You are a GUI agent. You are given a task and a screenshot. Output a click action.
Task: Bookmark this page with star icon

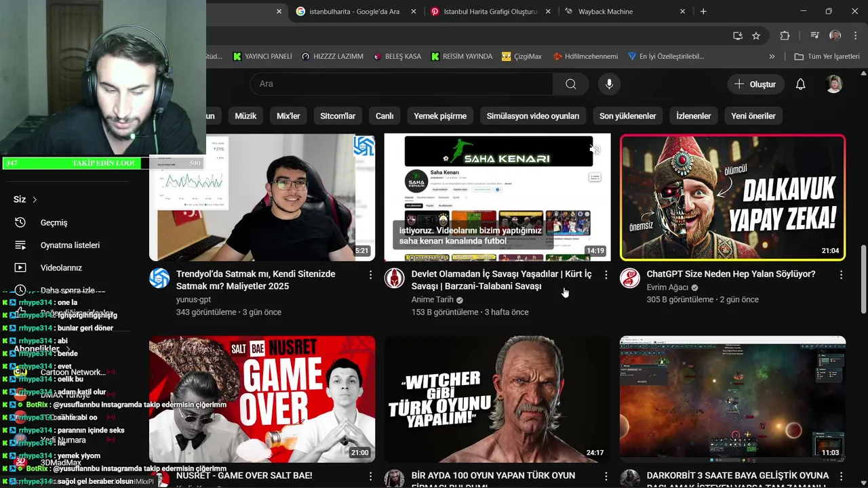click(756, 36)
